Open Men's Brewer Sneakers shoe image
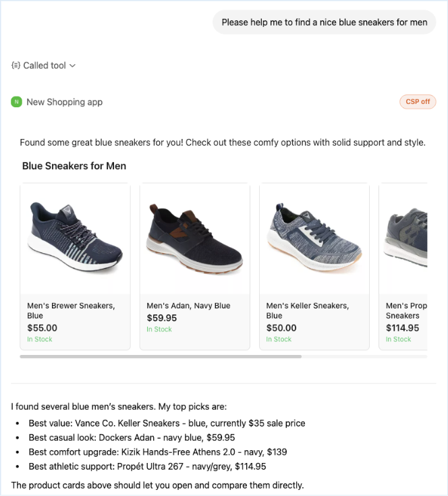The height and width of the screenshot is (496, 448). click(x=76, y=239)
